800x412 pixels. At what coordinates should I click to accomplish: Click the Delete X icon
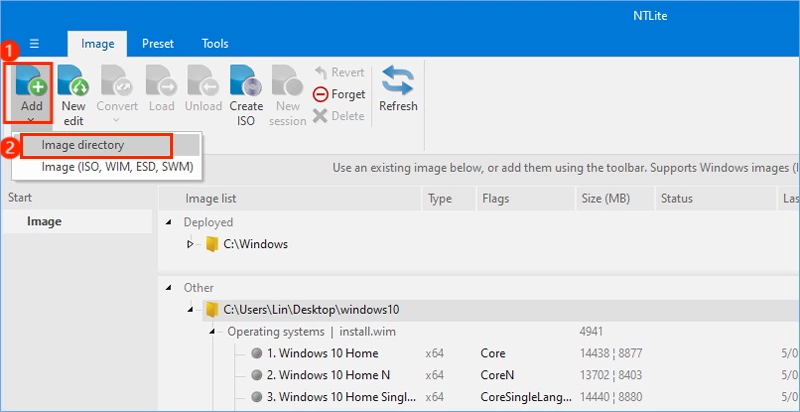pos(320,116)
